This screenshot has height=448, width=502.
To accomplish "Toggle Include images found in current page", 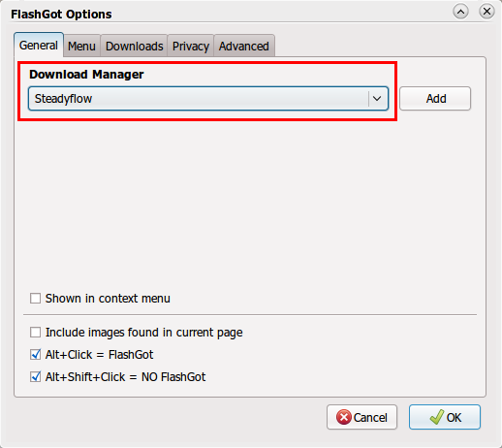I will point(35,332).
